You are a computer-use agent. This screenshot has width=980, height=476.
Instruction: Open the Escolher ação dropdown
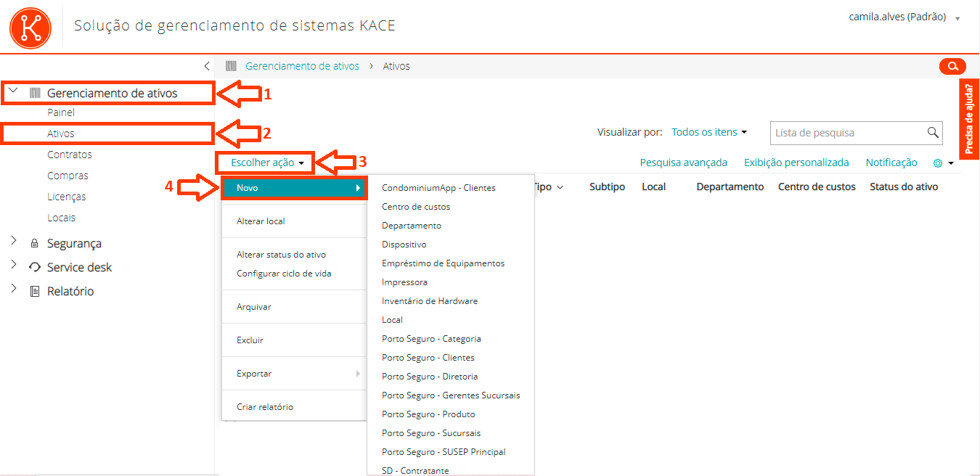coord(267,163)
